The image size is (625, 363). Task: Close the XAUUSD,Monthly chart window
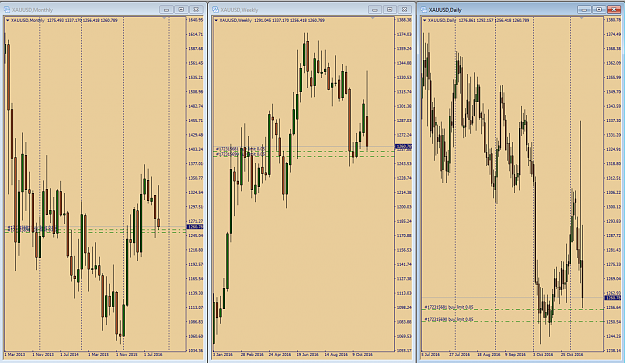click(196, 10)
